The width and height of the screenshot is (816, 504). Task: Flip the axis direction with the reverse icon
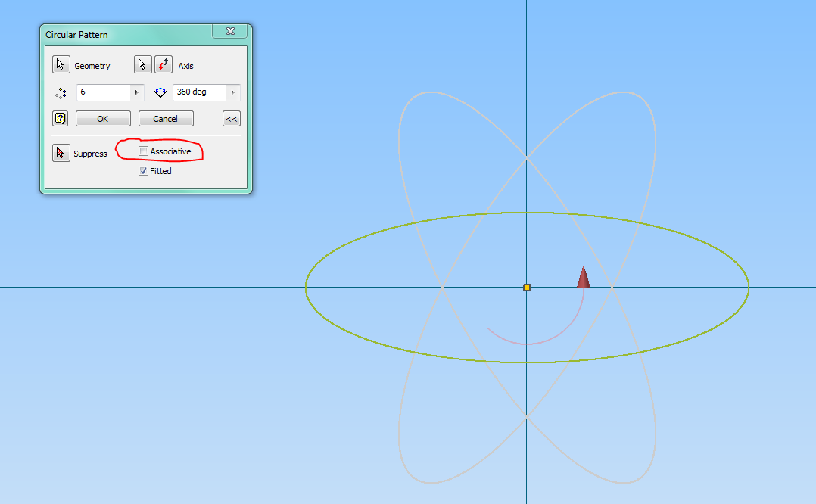pos(162,64)
